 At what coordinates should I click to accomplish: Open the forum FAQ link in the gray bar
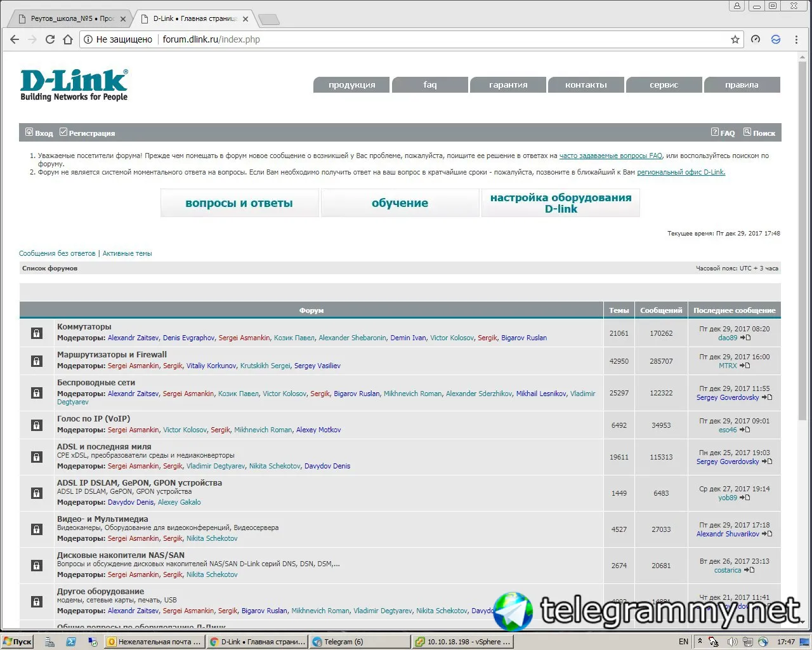pos(723,133)
